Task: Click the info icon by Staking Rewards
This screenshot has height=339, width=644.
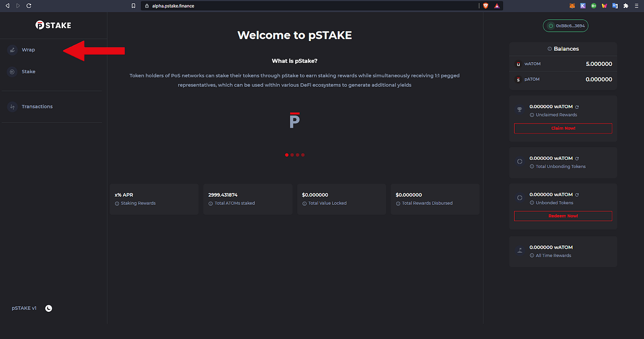Action: (117, 203)
